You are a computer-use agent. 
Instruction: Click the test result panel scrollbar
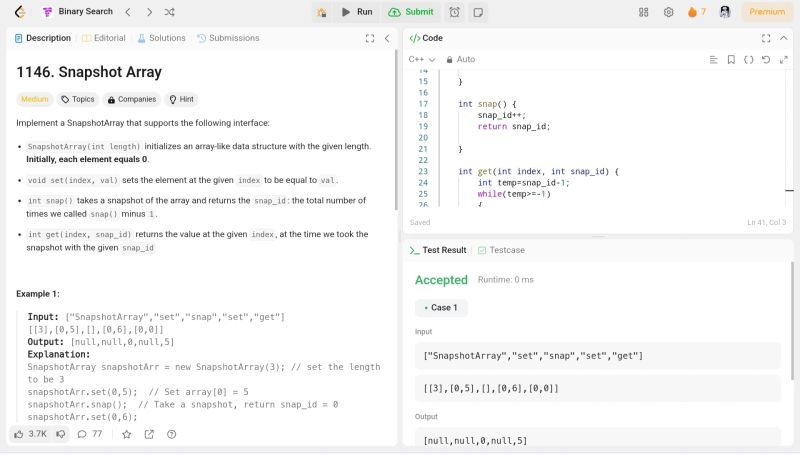(x=792, y=321)
